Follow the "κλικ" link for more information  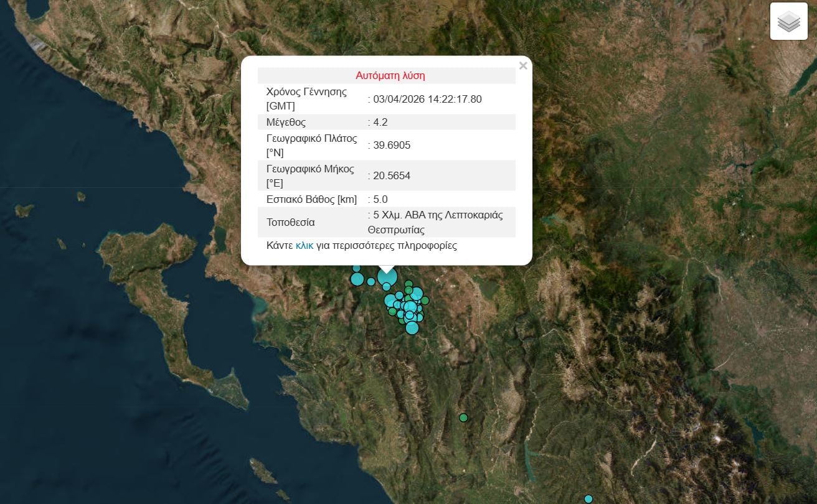pyautogui.click(x=305, y=245)
